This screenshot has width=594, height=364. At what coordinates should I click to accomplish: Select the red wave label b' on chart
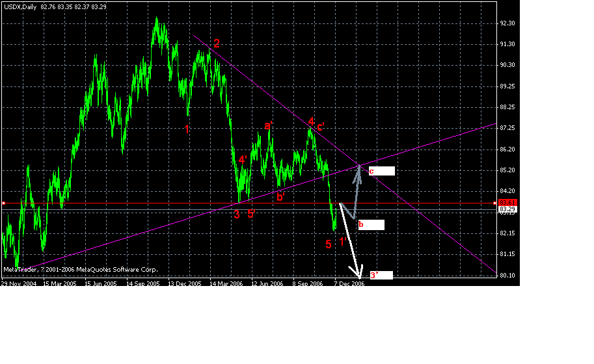click(x=280, y=196)
